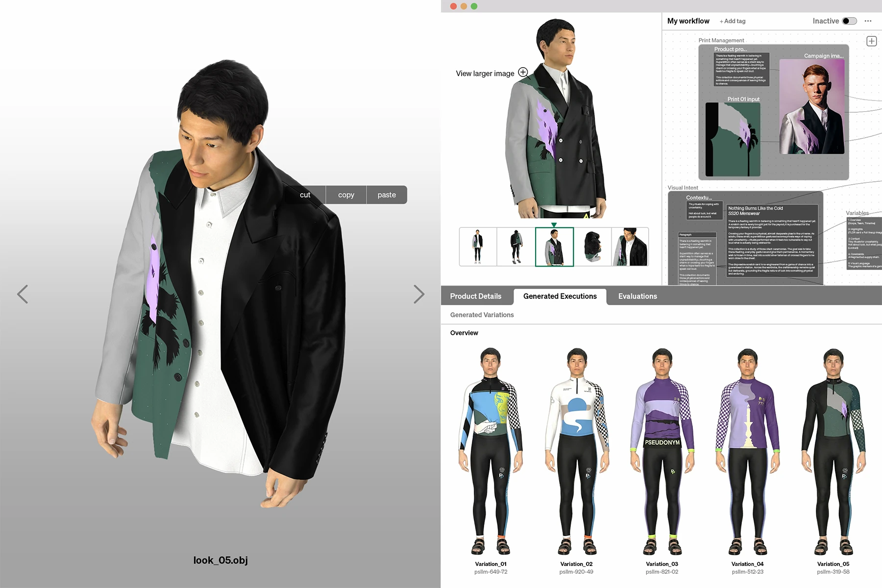882x588 pixels.
Task: Click the My workflow title
Action: [688, 21]
